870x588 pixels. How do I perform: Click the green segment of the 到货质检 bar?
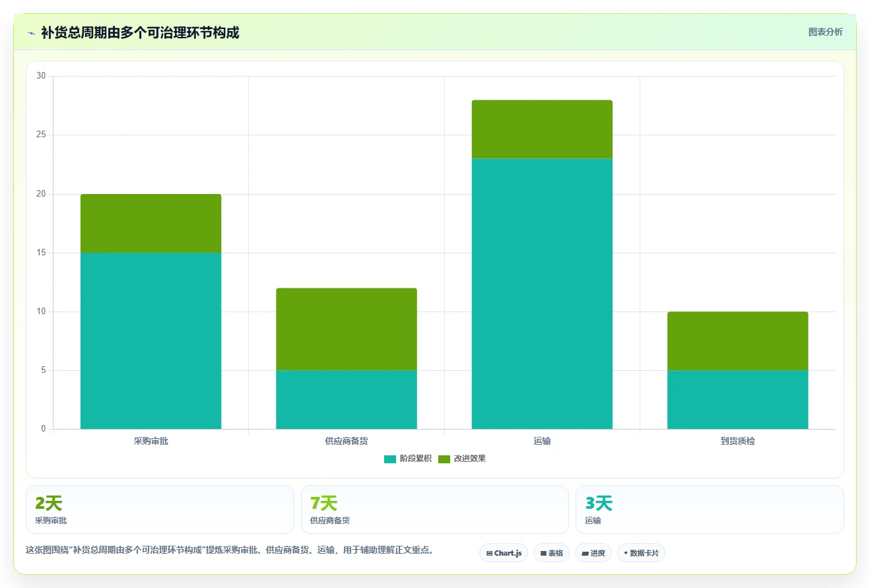tap(737, 341)
